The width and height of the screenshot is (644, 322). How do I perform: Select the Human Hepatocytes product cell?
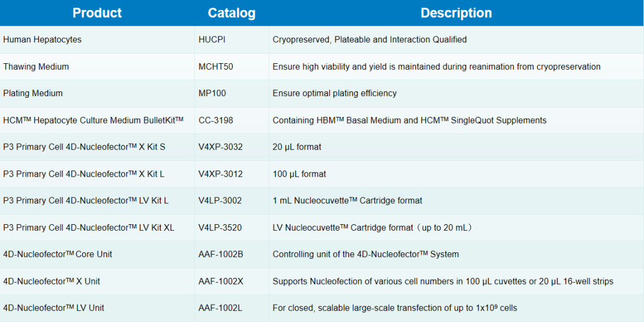42,40
